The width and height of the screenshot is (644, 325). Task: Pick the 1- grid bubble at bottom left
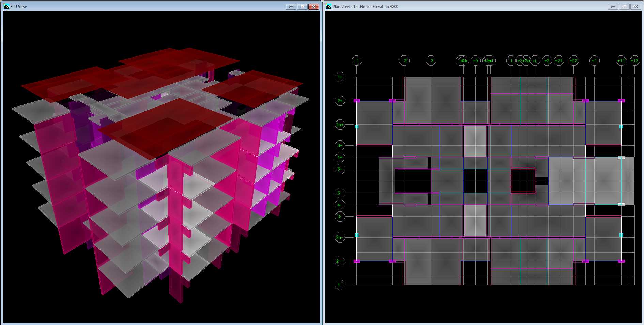coord(340,285)
